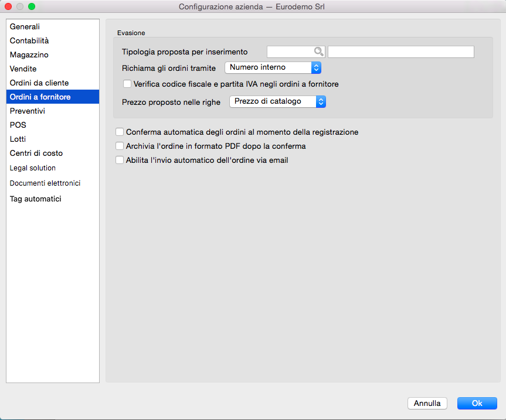Viewport: 506px width, 420px height.
Task: Click the Tipologia description text field
Action: tap(400, 52)
